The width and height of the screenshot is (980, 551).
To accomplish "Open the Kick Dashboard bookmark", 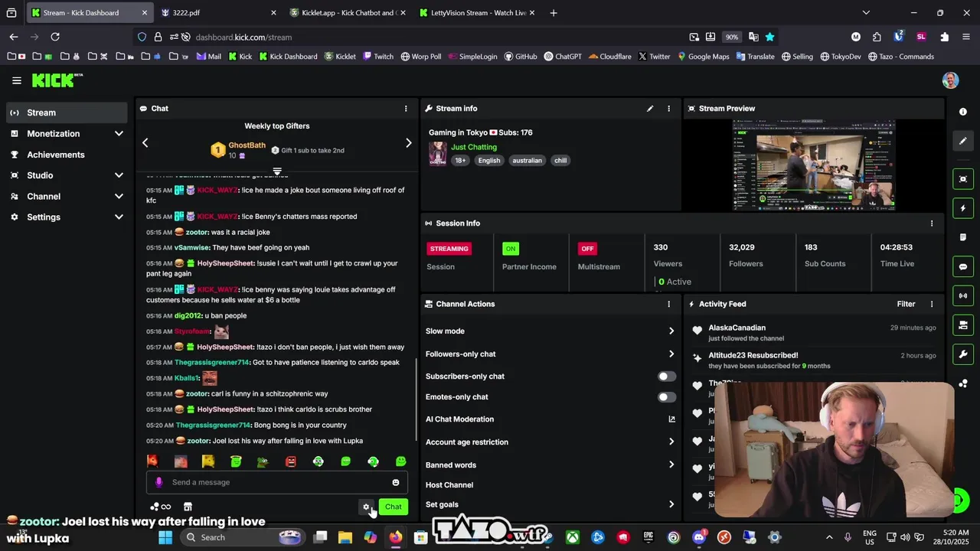I will tap(288, 57).
